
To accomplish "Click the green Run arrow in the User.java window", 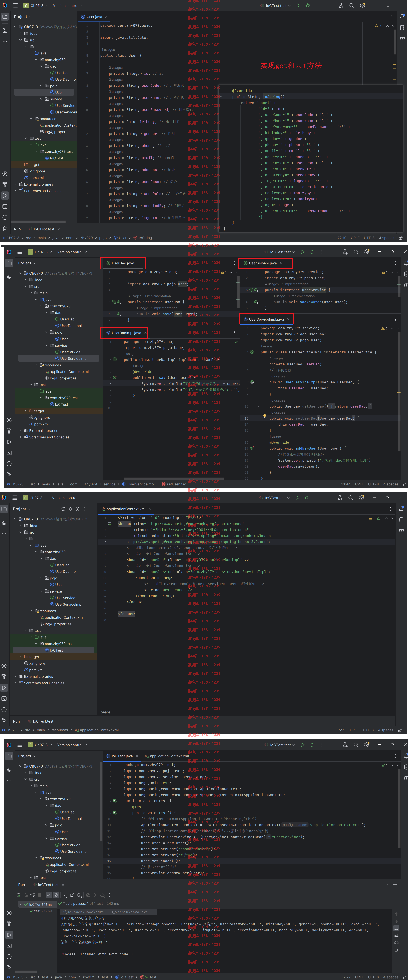I will 298,5.
